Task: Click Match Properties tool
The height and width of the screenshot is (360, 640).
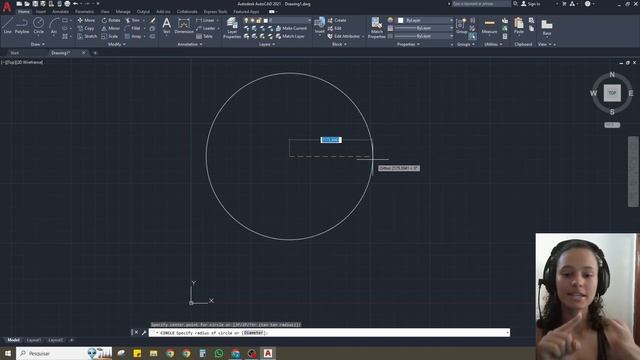Action: click(376, 28)
